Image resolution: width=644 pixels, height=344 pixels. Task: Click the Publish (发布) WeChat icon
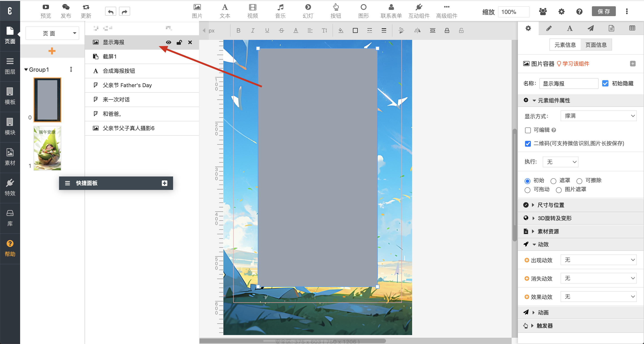66,7
